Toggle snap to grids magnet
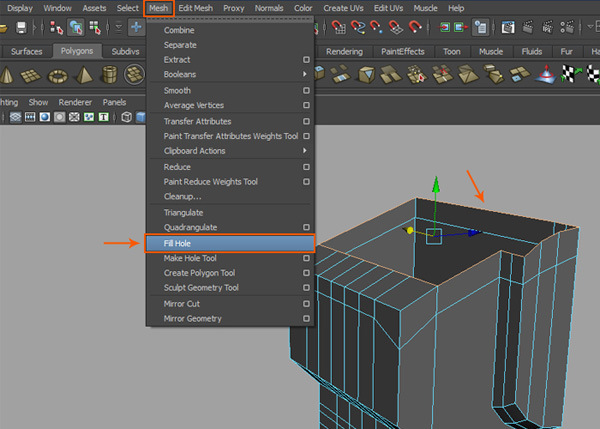Image resolution: width=600 pixels, height=429 pixels. coord(339,27)
